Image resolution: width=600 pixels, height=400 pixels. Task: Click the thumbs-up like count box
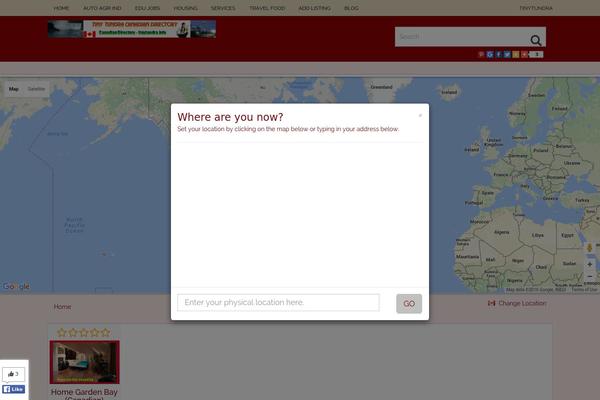[13, 374]
